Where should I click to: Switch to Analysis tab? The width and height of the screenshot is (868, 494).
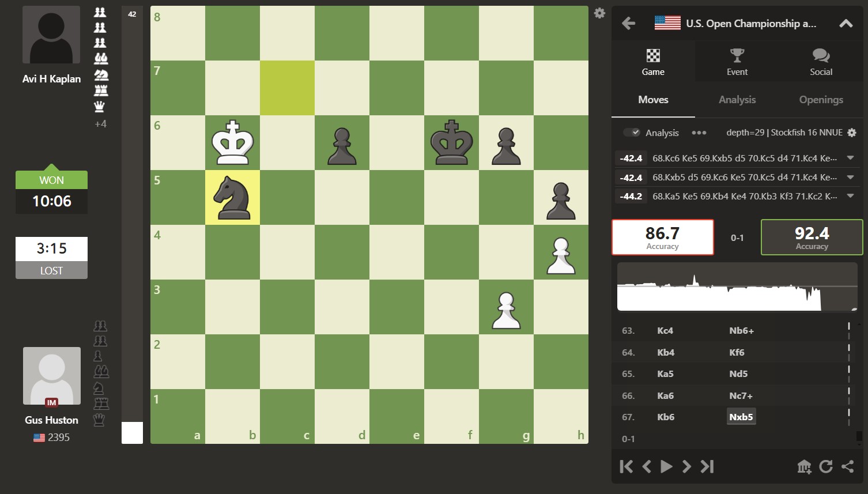tap(737, 100)
